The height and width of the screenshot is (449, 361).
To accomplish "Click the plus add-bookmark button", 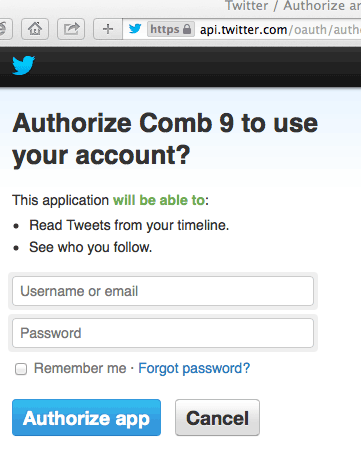I will 108,29.
